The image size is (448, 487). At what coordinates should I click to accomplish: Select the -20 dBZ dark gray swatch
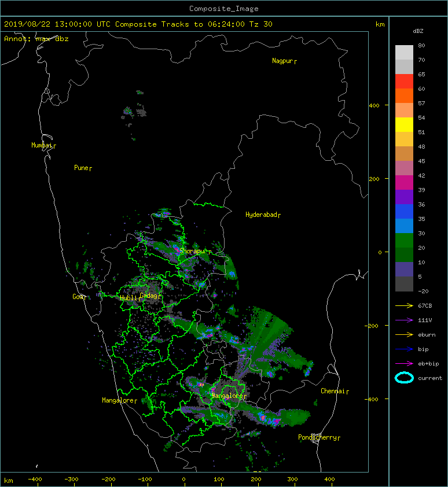tap(404, 284)
